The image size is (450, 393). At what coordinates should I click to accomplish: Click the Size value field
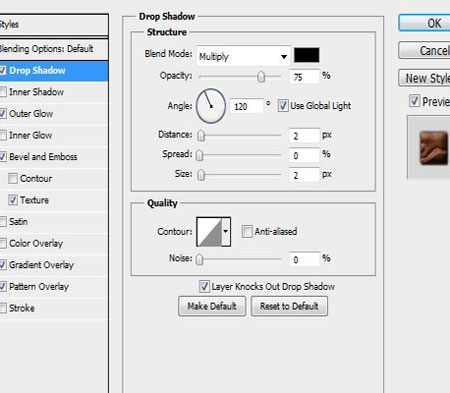[x=304, y=175]
